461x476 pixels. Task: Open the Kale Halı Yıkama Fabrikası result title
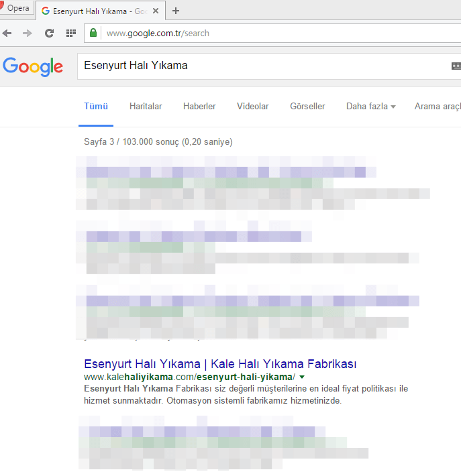[220, 363]
